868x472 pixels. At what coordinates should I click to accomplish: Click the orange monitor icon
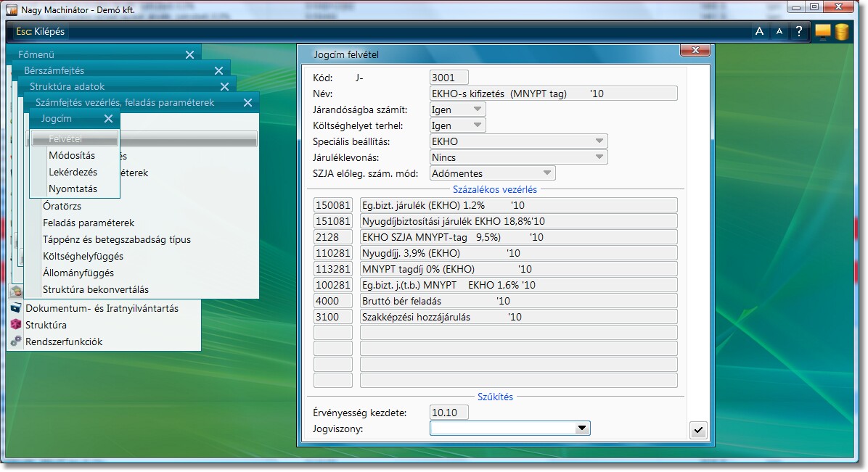(x=822, y=31)
